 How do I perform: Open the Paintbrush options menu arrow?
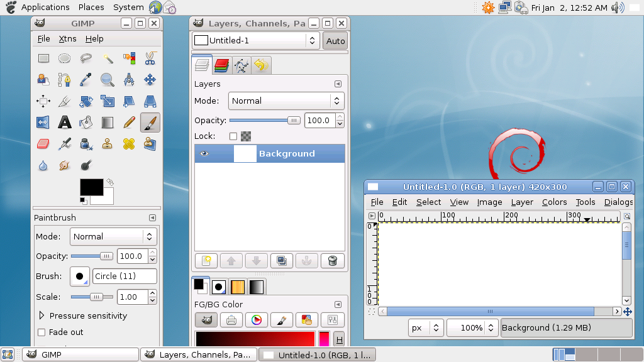tap(152, 217)
